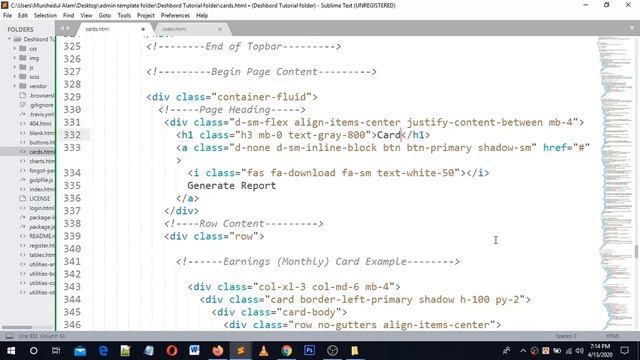
Task: Select cards.html in sidebar
Action: [41, 152]
